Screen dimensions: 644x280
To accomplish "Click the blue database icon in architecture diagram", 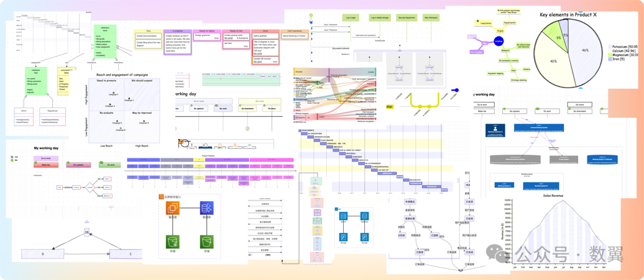I will (x=206, y=208).
